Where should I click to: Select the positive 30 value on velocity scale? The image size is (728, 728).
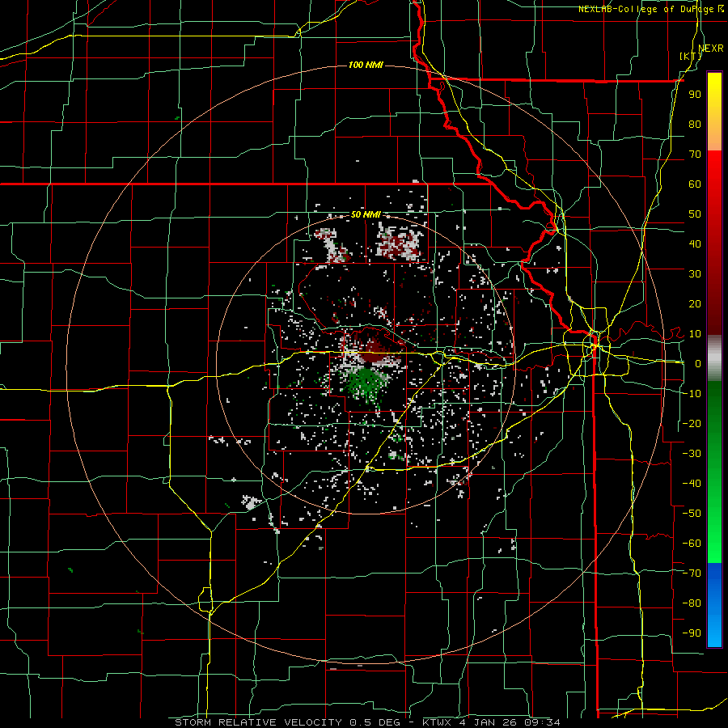click(695, 274)
